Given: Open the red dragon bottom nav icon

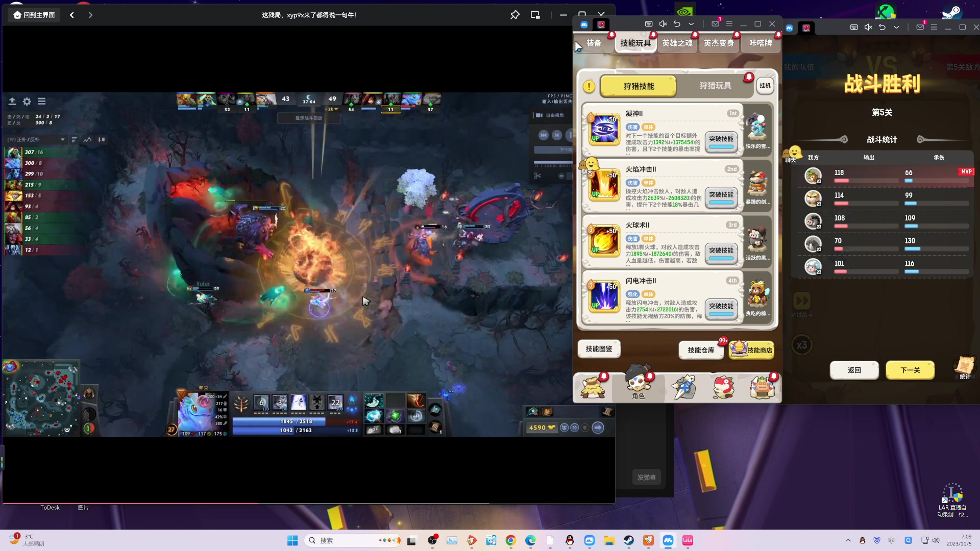Looking at the screenshot, I should [723, 387].
